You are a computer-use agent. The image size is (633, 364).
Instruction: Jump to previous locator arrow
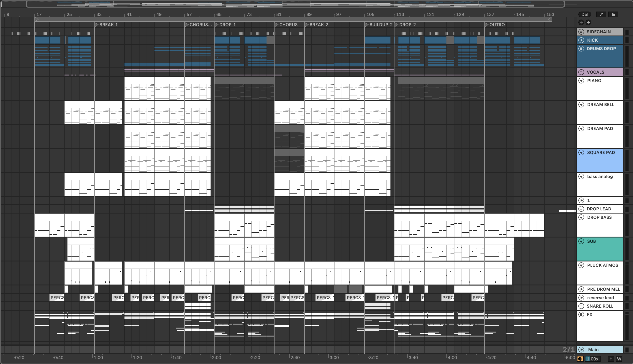tap(581, 22)
